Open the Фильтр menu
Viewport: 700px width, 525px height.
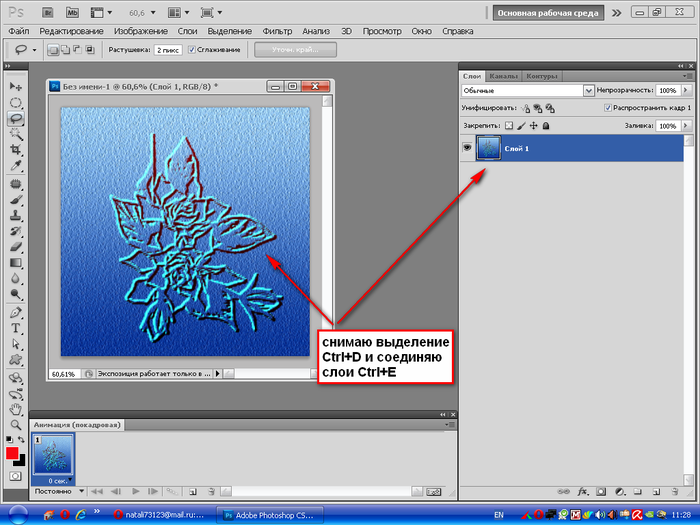[277, 31]
